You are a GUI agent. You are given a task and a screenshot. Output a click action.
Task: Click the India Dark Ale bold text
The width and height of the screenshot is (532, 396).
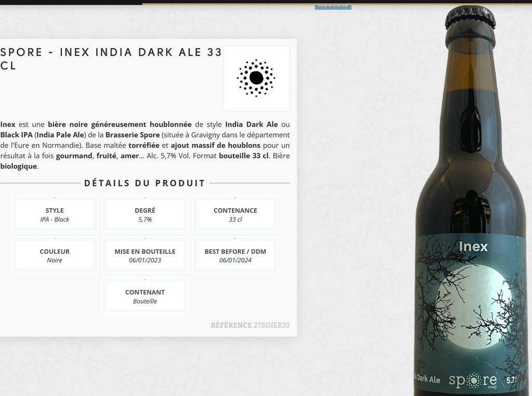pos(251,124)
